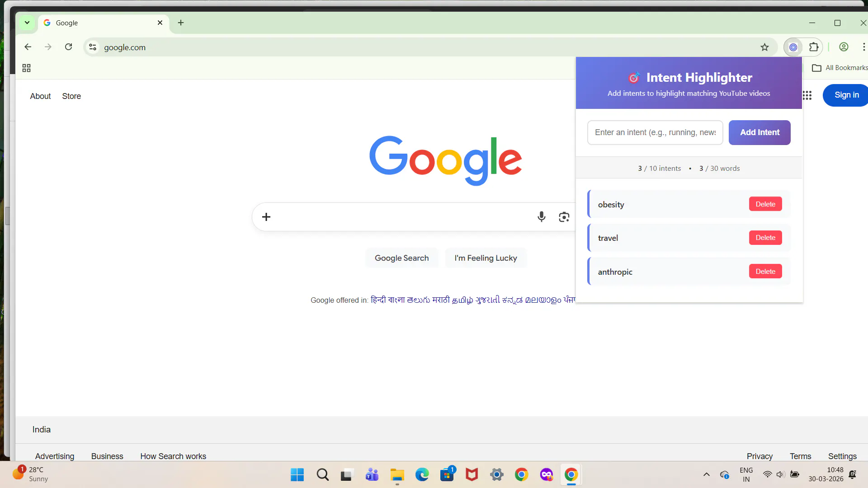Delete the travel intent

click(765, 238)
